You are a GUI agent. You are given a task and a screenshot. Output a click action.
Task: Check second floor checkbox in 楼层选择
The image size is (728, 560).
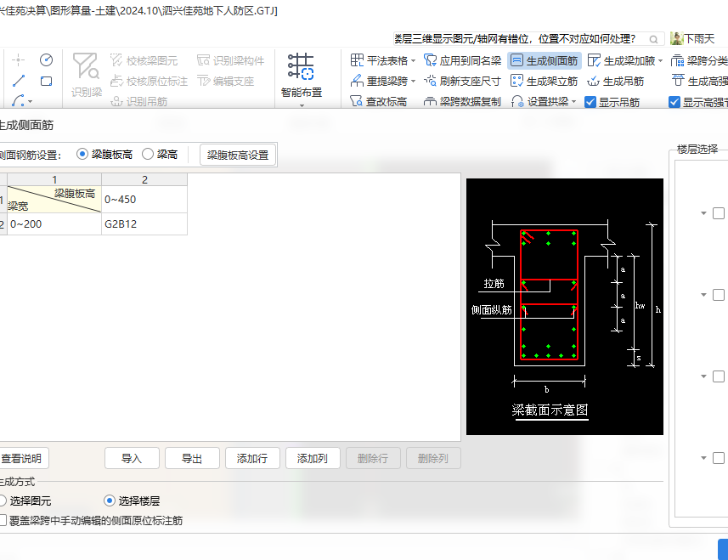click(719, 295)
